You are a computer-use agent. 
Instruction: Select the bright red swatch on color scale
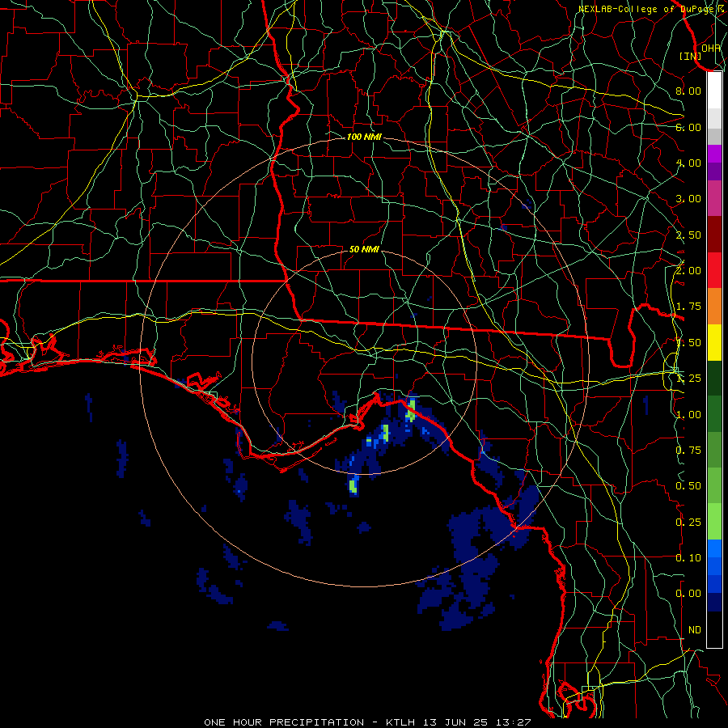pyautogui.click(x=714, y=270)
